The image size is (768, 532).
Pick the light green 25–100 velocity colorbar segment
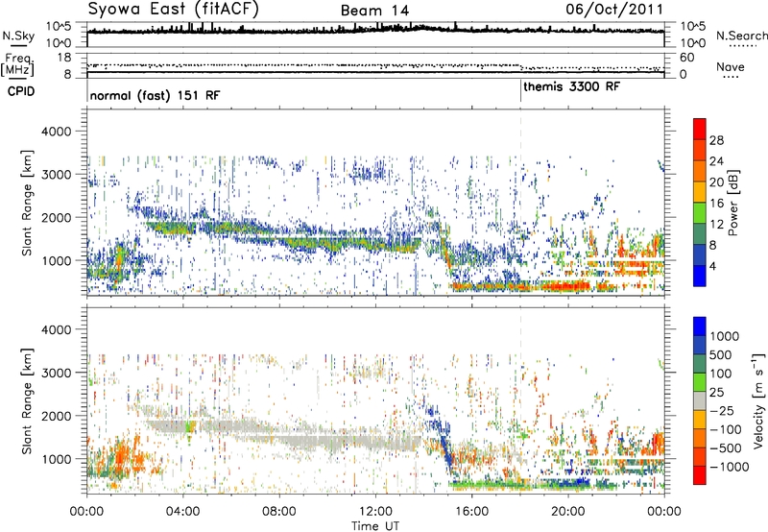point(700,382)
